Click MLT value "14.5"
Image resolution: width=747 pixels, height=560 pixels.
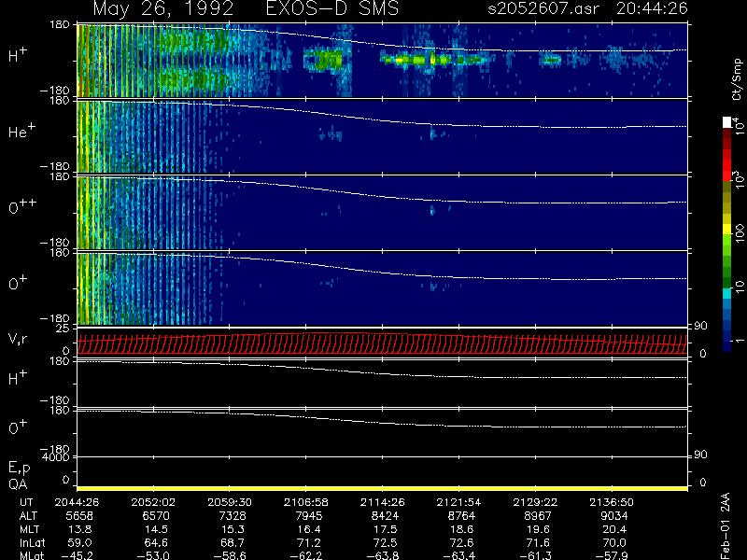tap(156, 529)
